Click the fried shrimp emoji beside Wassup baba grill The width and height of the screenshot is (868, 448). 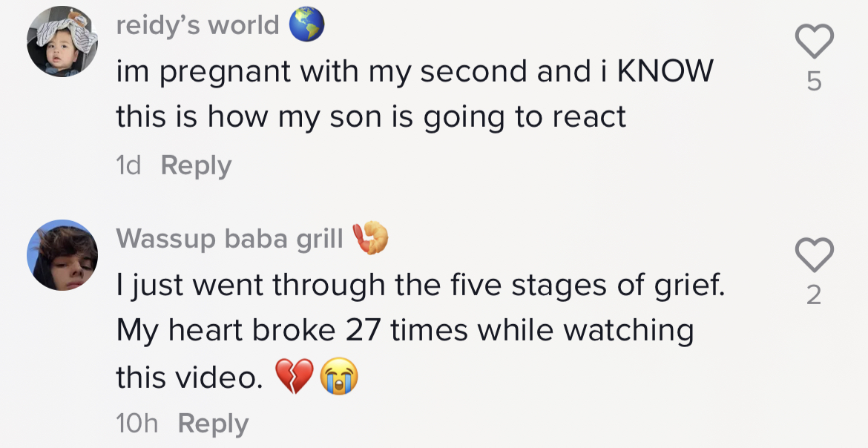click(371, 238)
